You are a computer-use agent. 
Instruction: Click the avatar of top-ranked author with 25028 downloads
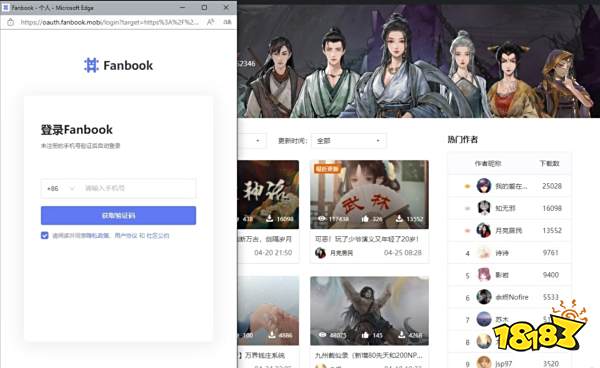pos(484,186)
